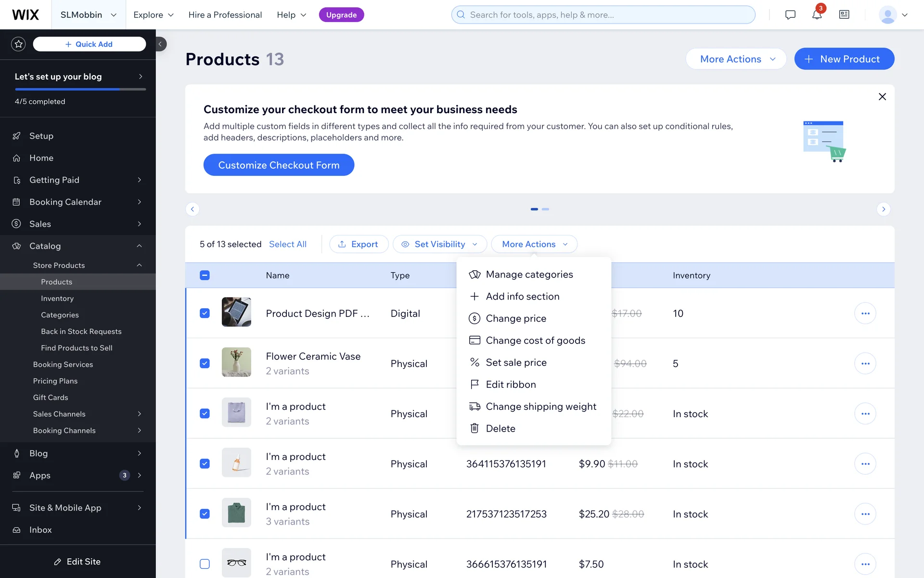Screen dimensions: 924x578
Task: Open the notifications bell icon
Action: click(817, 15)
